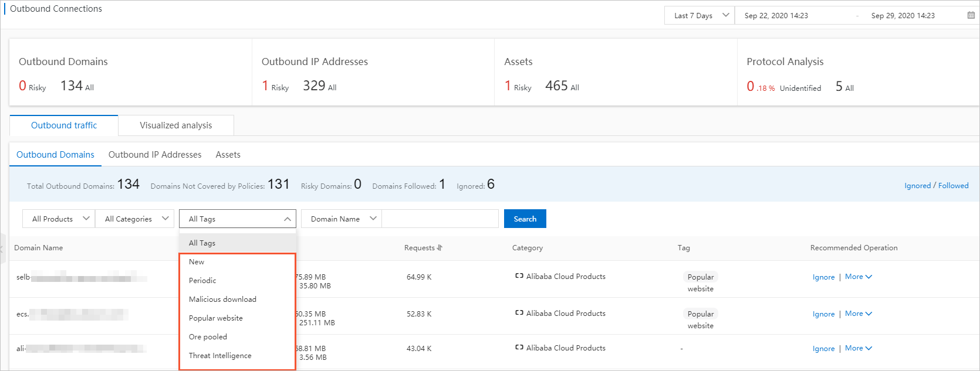The image size is (980, 371).
Task: Focus the domain search text field
Action: (x=440, y=219)
